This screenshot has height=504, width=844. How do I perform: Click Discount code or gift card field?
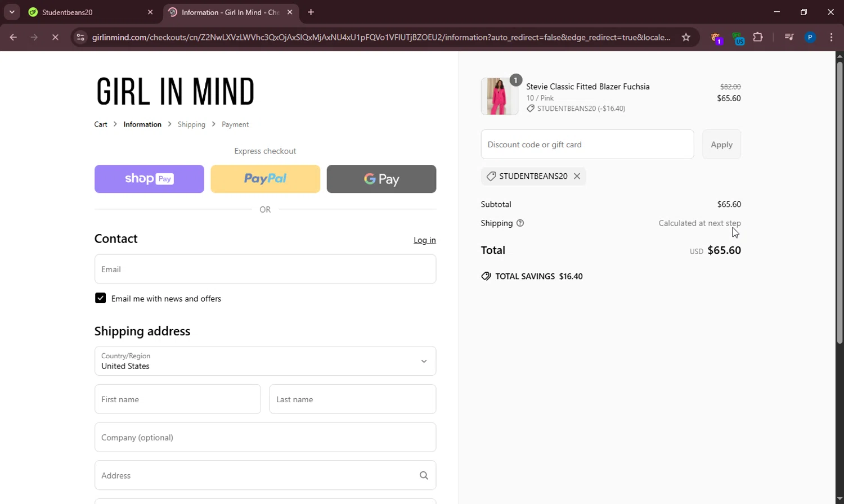(587, 145)
